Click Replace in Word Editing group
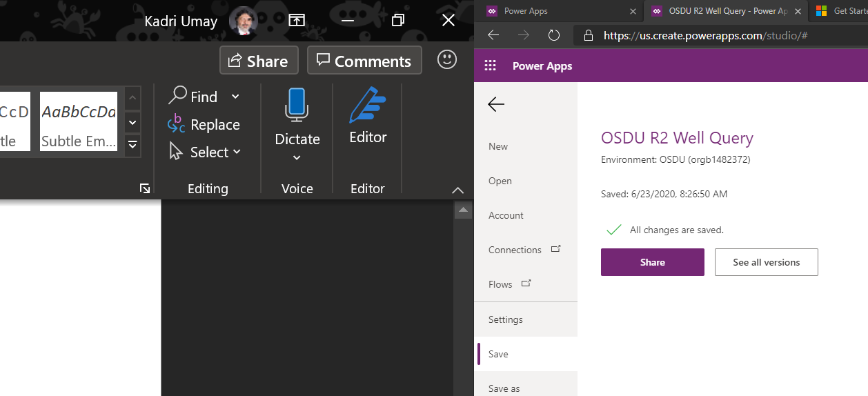The width and height of the screenshot is (868, 396). (204, 124)
